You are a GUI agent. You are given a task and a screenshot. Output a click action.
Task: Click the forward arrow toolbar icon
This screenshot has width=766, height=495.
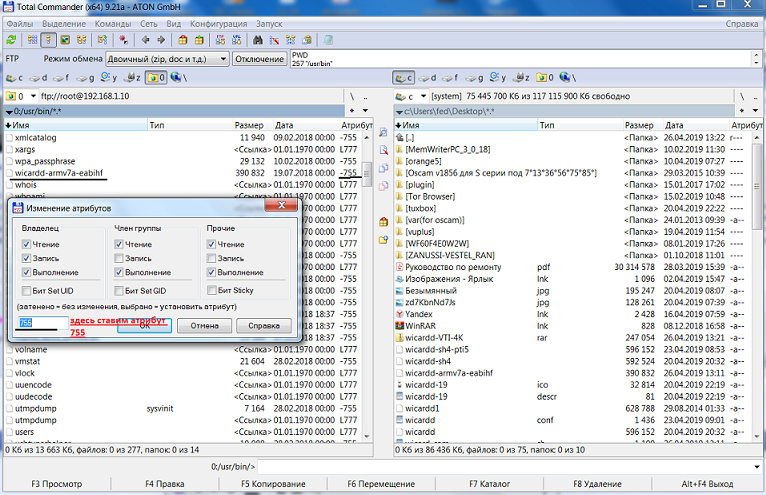161,40
